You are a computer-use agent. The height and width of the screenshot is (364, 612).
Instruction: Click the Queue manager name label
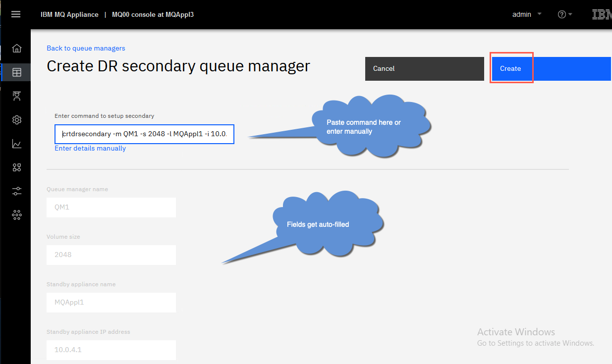pyautogui.click(x=77, y=189)
